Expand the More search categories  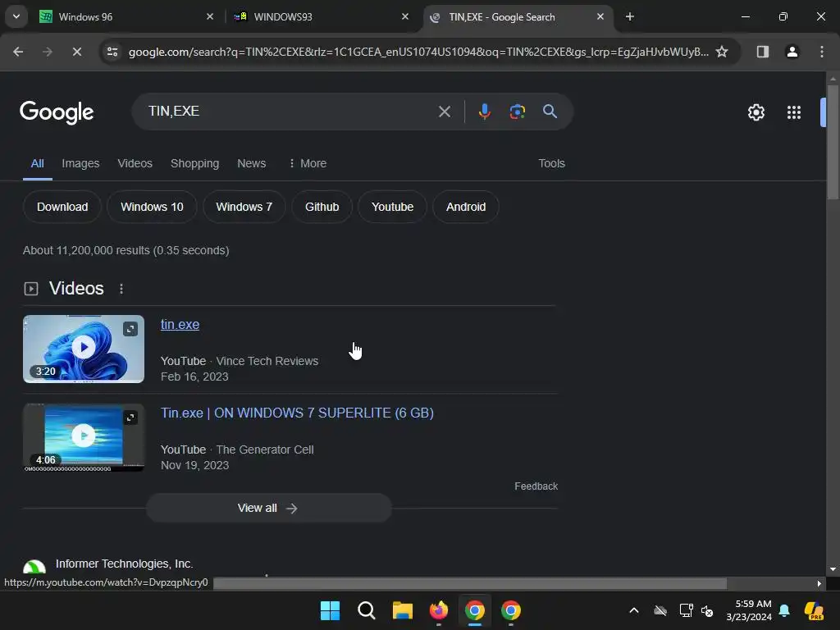click(x=308, y=163)
